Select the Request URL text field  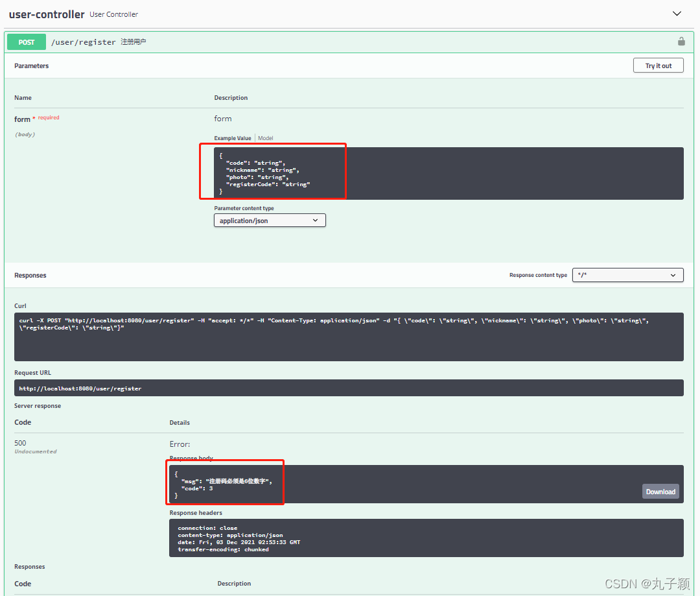(x=349, y=388)
